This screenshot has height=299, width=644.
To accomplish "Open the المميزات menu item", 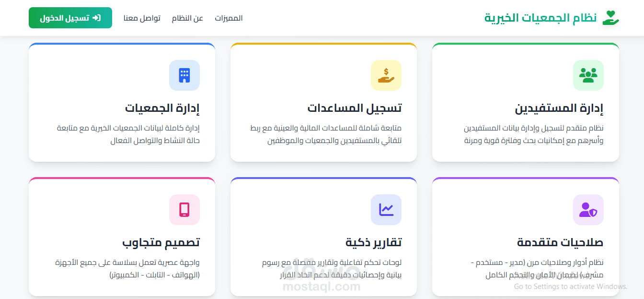I will [229, 17].
